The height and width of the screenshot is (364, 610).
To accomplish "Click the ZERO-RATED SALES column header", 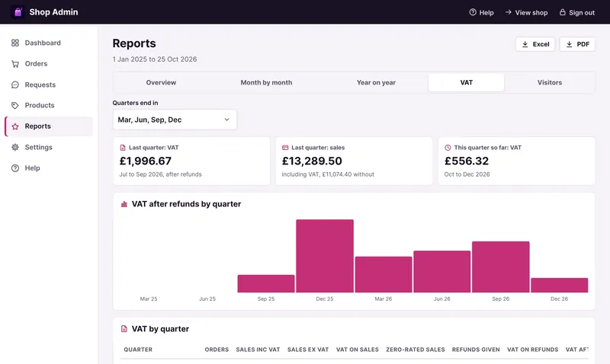I will [x=415, y=350].
